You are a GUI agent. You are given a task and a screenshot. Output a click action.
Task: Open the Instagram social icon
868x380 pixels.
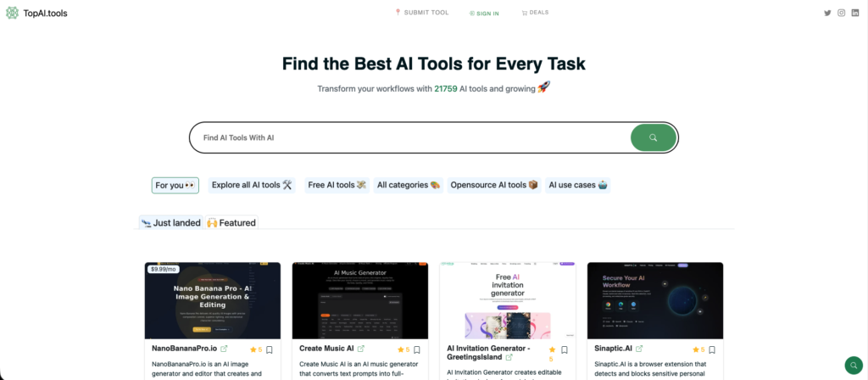[x=841, y=13]
